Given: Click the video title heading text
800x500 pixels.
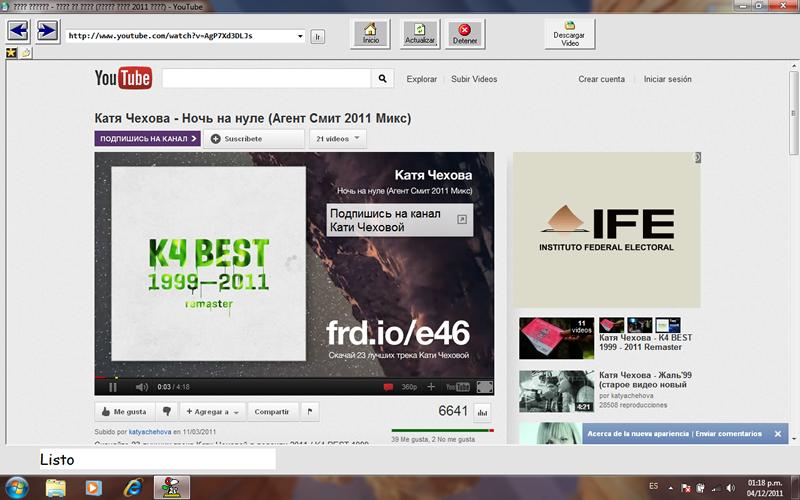Looking at the screenshot, I should (x=253, y=118).
